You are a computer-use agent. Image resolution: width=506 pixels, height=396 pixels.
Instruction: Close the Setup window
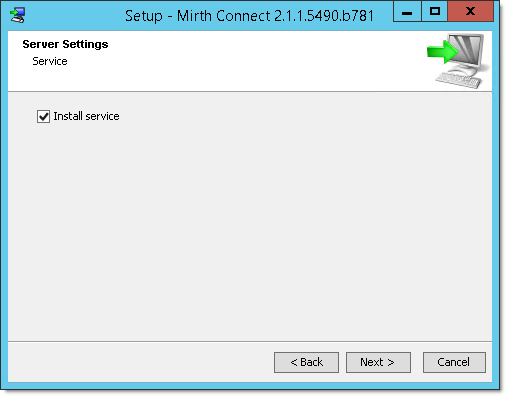pos(470,12)
